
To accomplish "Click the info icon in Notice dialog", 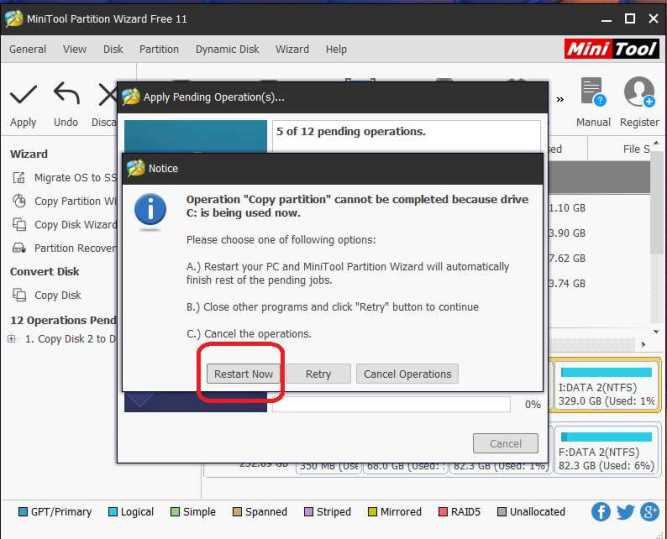I will tap(150, 209).
